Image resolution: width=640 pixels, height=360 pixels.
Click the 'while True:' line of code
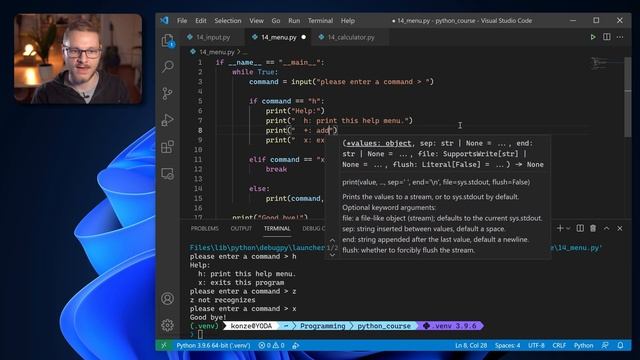coord(255,72)
